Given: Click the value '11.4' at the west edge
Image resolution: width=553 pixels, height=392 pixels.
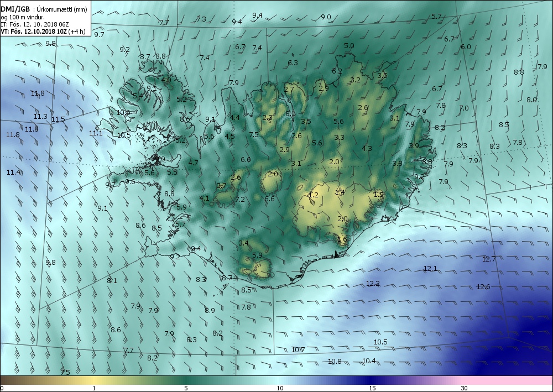Looking at the screenshot, I should [13, 173].
